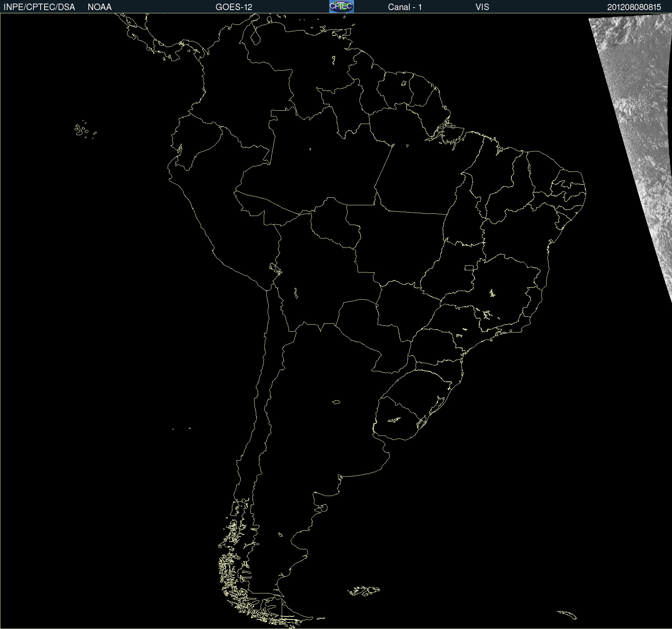The image size is (672, 629).
Task: Click the INPE/CPTEC/DSA header text
Action: 39,7
